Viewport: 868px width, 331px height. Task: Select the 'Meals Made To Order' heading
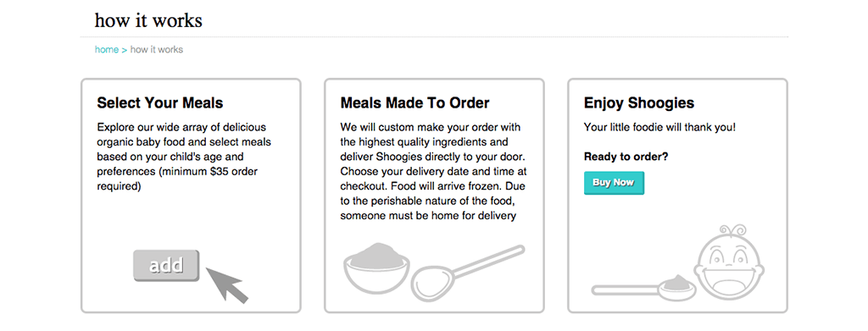point(415,102)
